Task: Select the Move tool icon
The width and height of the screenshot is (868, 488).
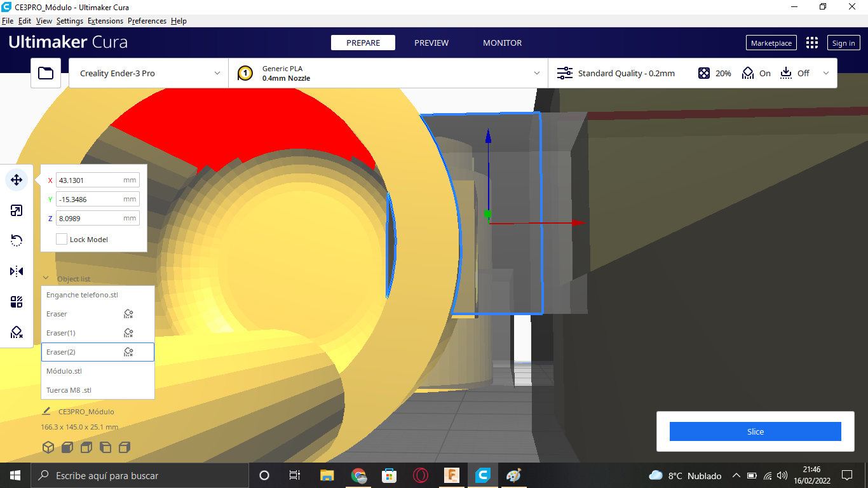Action: 17,180
